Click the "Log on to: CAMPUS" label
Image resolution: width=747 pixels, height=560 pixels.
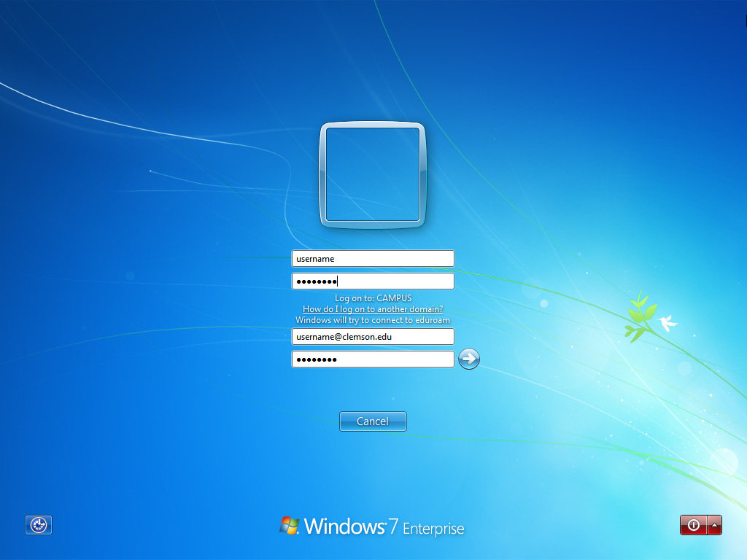click(373, 298)
